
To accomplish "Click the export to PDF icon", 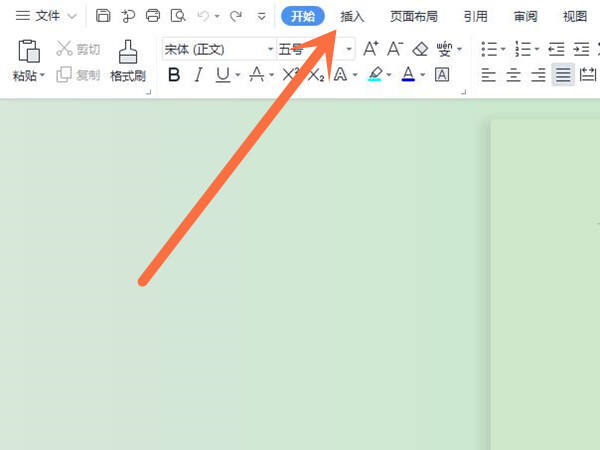I will point(128,16).
